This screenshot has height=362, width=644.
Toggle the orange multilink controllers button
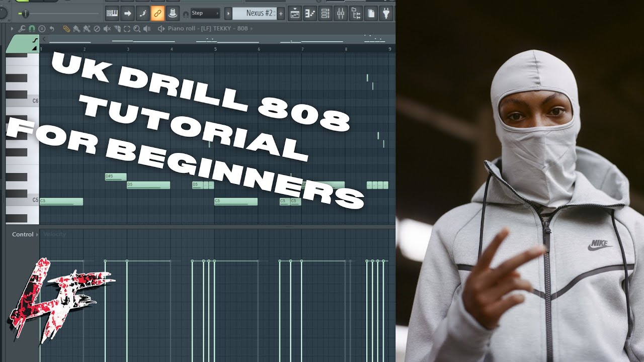[x=157, y=13]
